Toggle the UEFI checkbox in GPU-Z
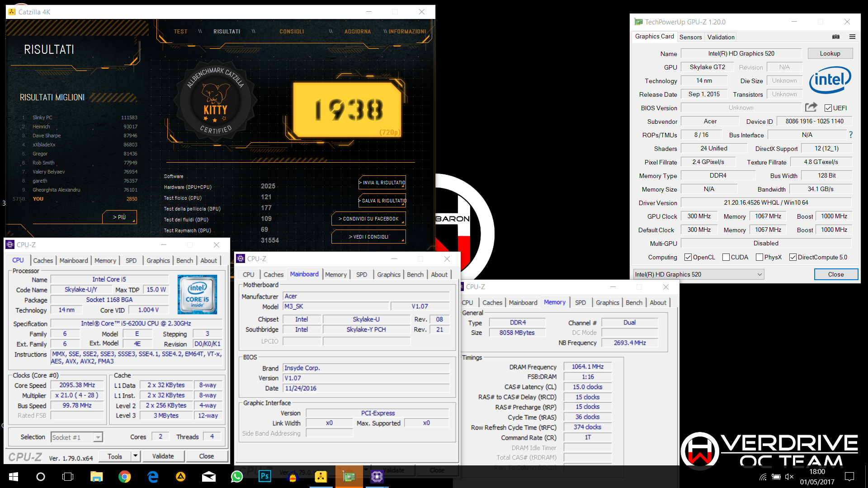Viewport: 868px width, 488px height. (828, 108)
